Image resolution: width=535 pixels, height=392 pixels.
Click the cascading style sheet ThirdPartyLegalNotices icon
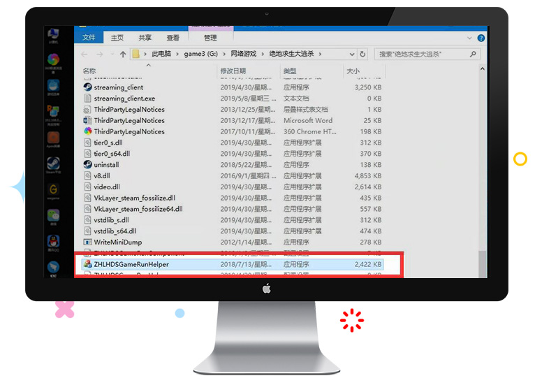point(88,109)
